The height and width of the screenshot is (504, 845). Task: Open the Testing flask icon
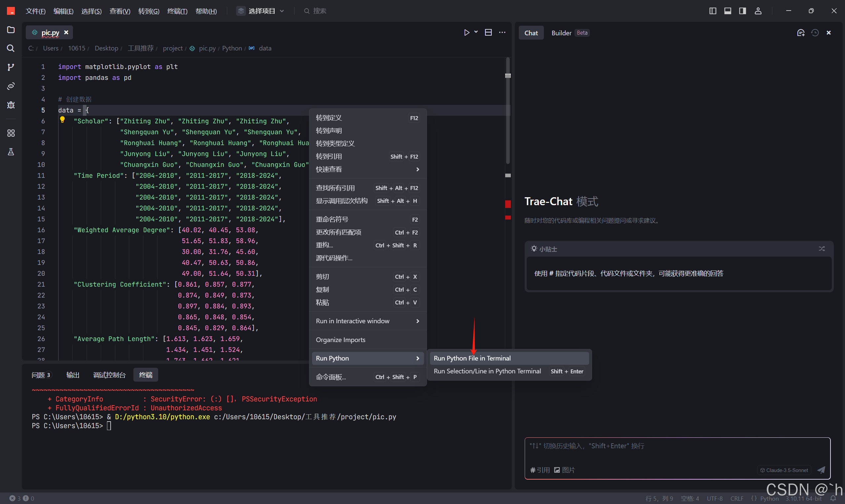tap(11, 152)
